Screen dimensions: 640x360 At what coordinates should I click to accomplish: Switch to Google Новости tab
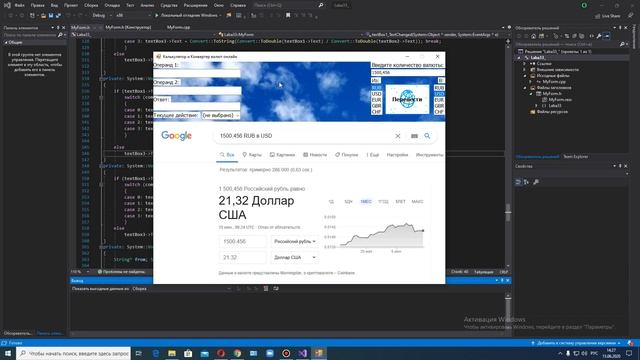tap(315, 155)
